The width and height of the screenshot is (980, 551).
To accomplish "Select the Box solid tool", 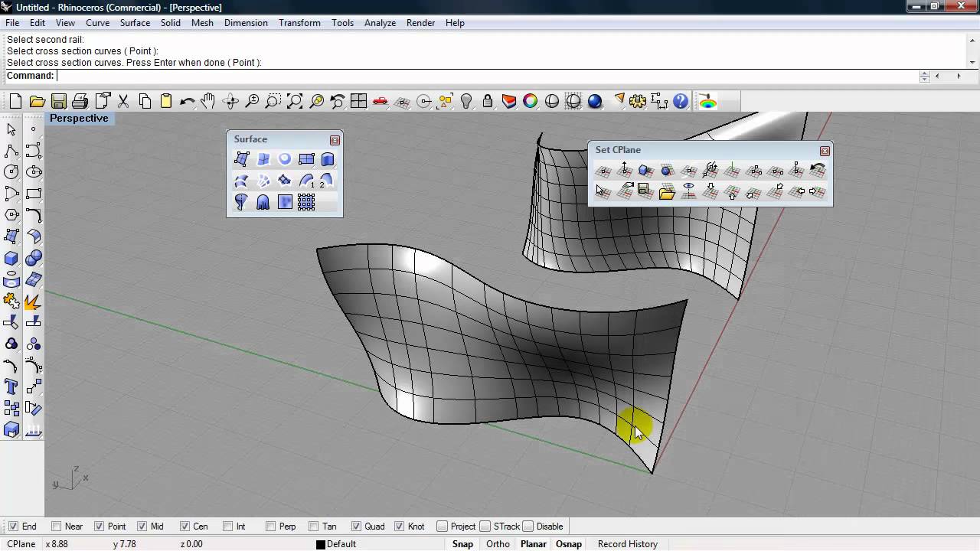I will (x=11, y=258).
